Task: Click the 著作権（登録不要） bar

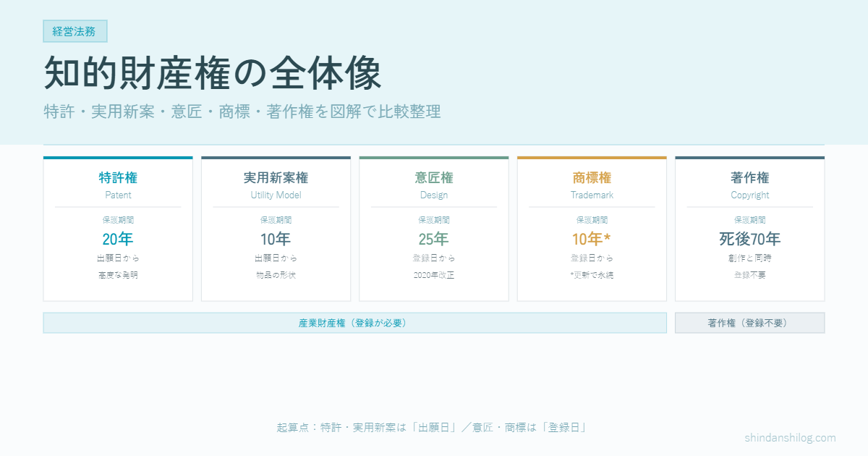Action: pos(749,323)
